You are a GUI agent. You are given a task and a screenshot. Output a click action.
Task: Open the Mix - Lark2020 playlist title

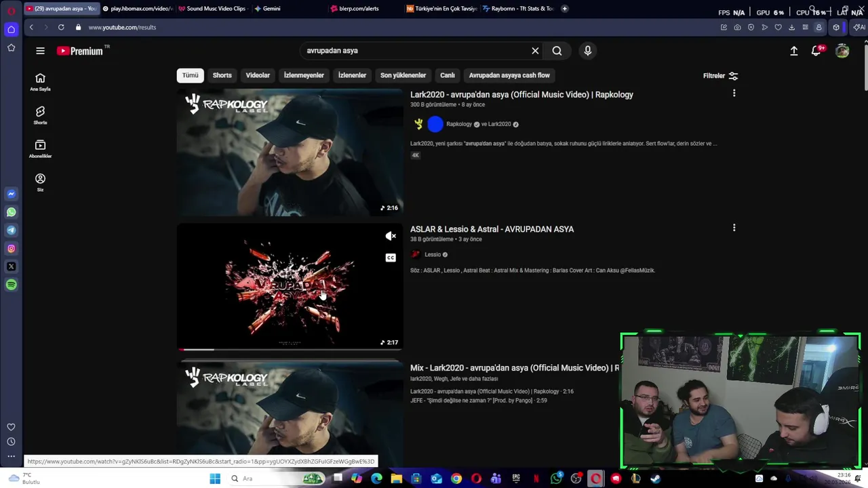click(515, 368)
